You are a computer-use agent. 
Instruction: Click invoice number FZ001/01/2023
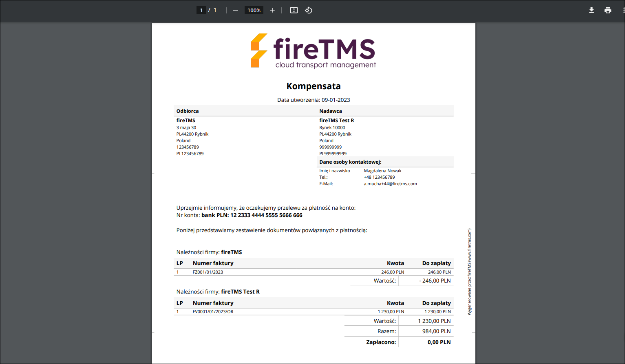pyautogui.click(x=208, y=272)
